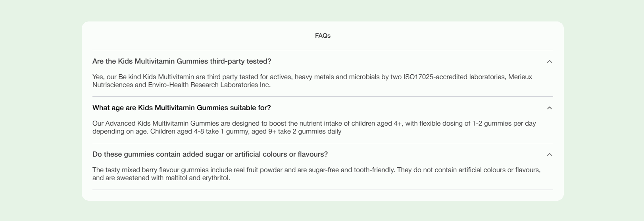Collapse the chevron for the added sugar question
Viewport: 644px width, 221px height.
pyautogui.click(x=549, y=155)
